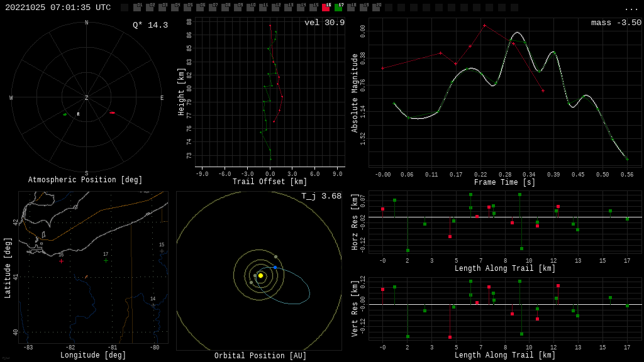Select station 08 indicator box

pos(225,8)
